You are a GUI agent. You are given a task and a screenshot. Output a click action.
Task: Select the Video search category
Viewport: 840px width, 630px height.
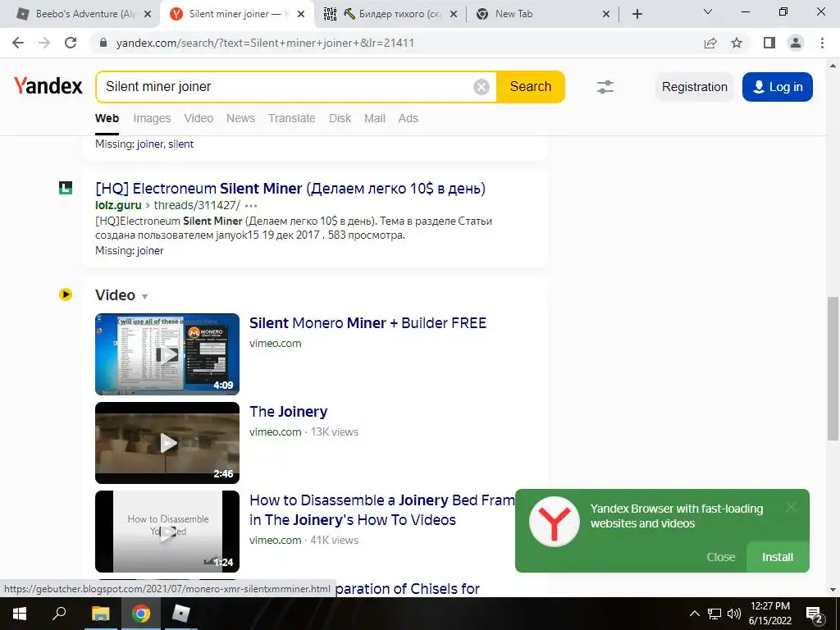coord(199,118)
